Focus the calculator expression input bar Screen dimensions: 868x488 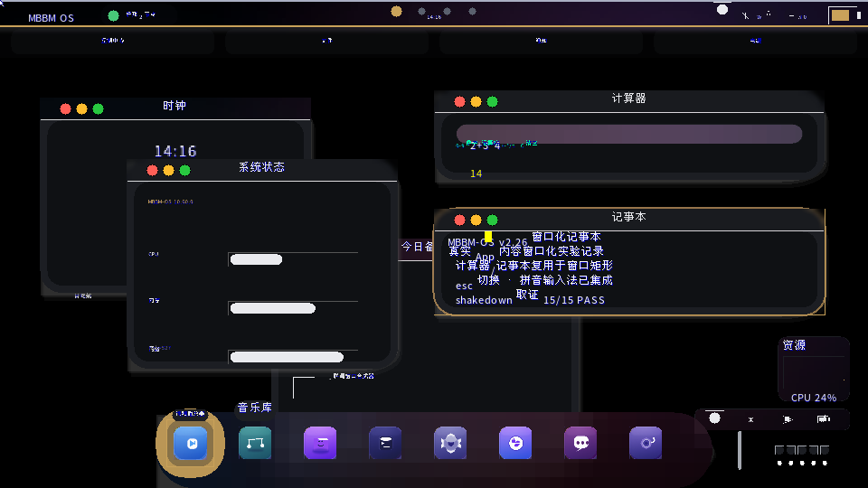[x=629, y=134]
